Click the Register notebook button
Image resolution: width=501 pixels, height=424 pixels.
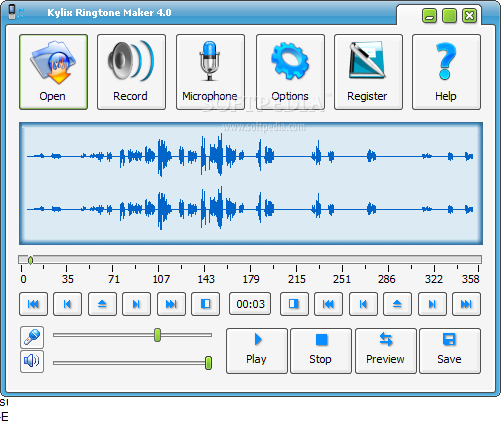[368, 72]
